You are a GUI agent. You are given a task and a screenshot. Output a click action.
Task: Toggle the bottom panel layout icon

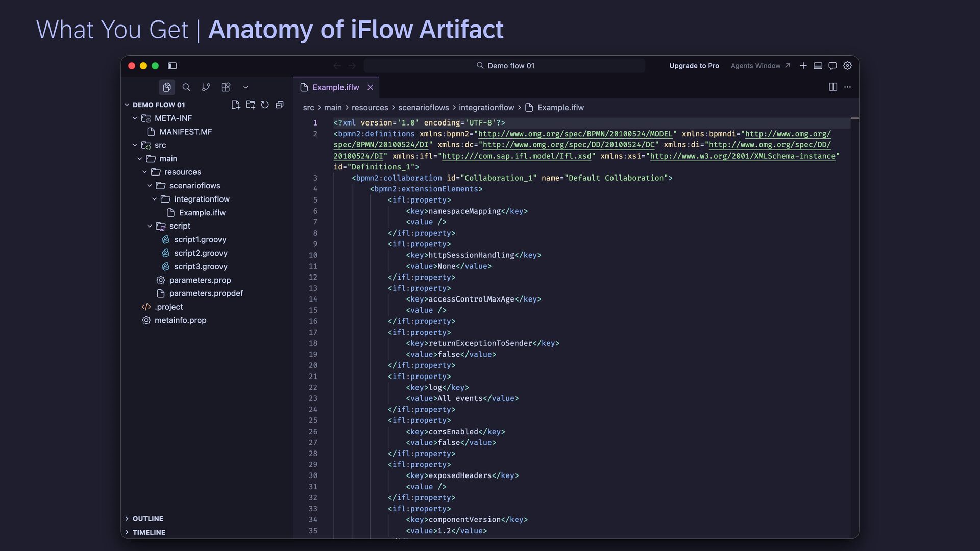[818, 66]
